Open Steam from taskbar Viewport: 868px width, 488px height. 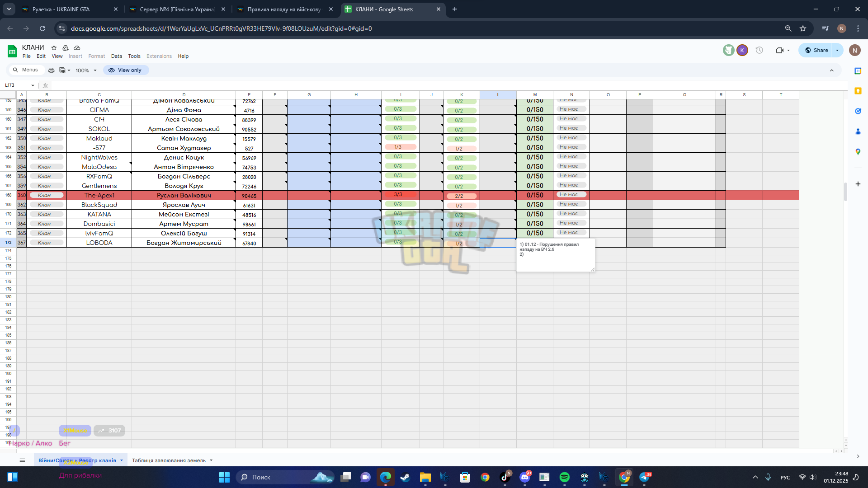click(405, 477)
